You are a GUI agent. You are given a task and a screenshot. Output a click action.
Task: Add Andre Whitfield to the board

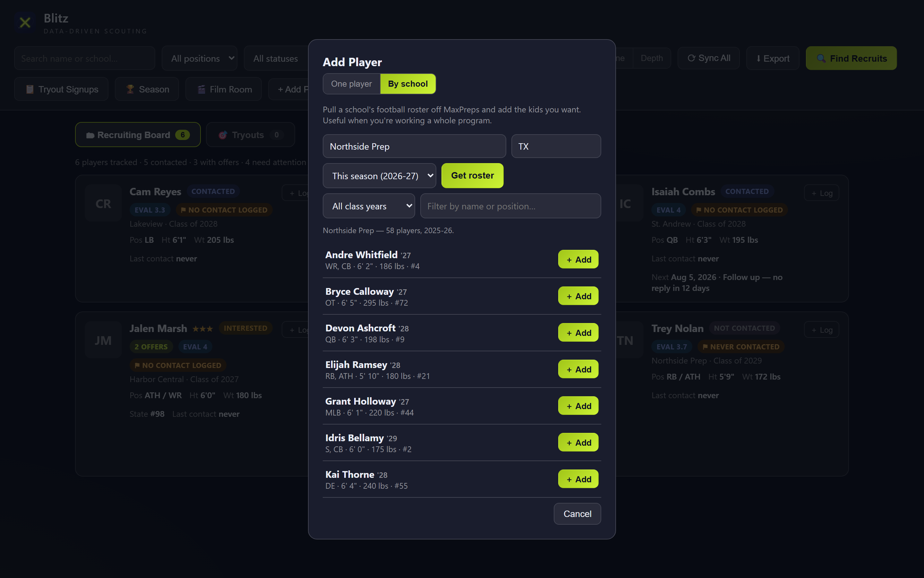[578, 259]
